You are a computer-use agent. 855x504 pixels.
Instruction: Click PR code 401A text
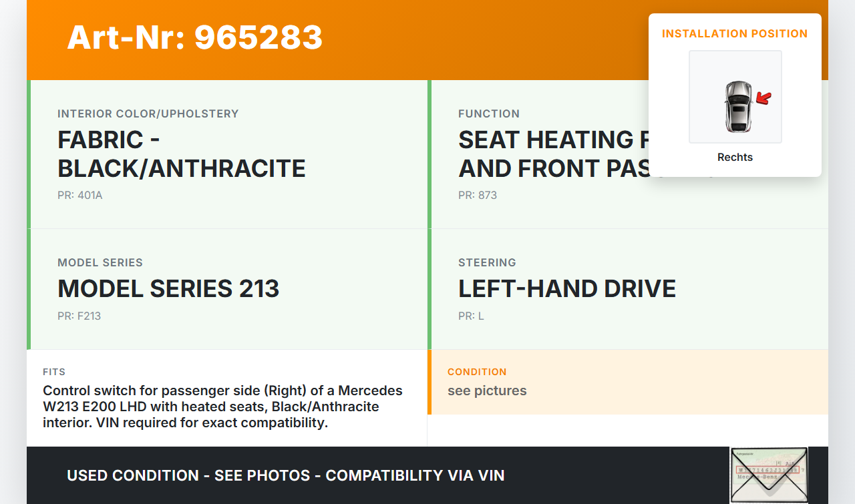coord(80,196)
